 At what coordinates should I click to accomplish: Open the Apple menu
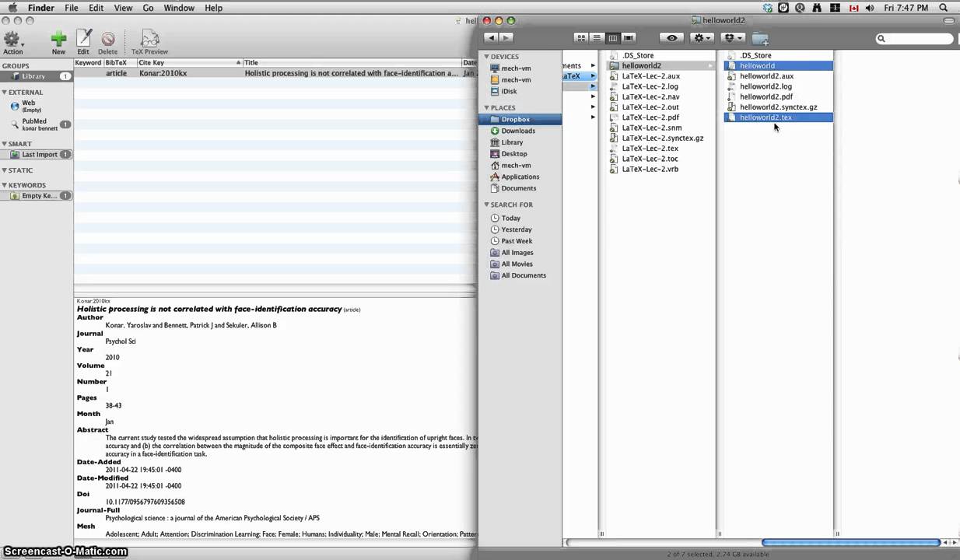click(12, 8)
